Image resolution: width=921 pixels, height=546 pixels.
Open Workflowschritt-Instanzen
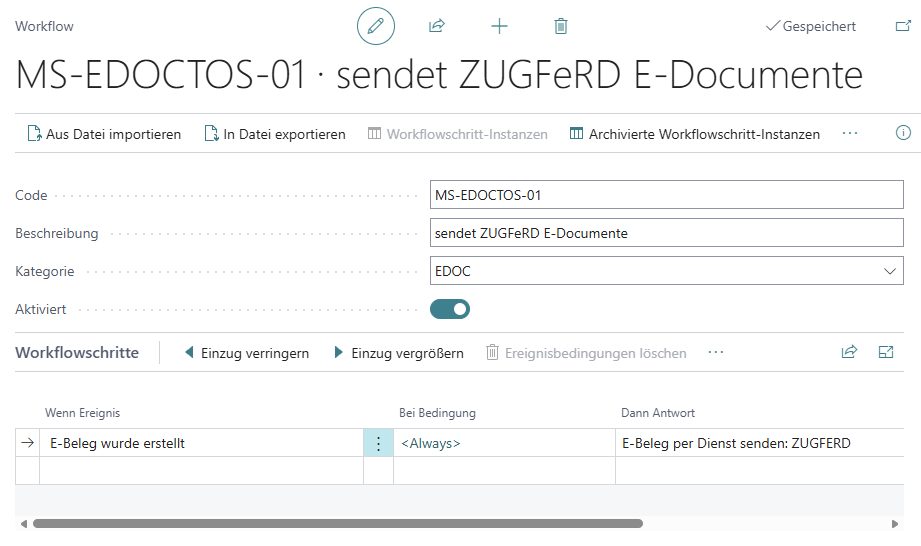(458, 134)
